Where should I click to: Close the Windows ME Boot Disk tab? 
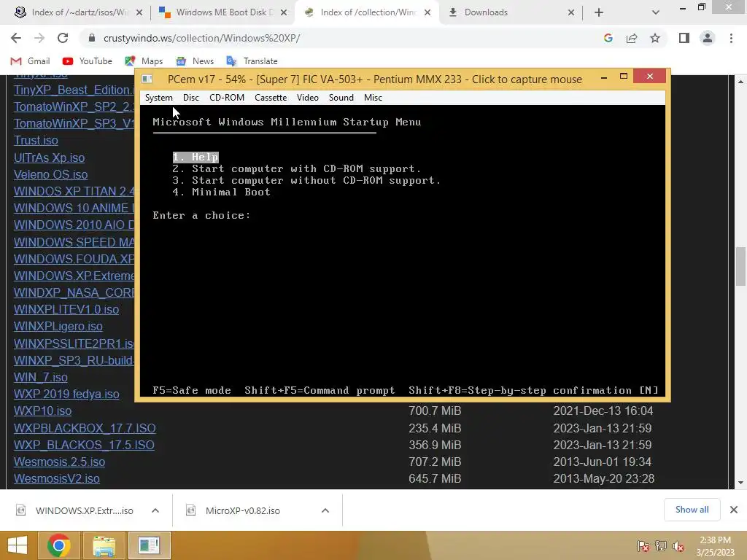point(284,13)
